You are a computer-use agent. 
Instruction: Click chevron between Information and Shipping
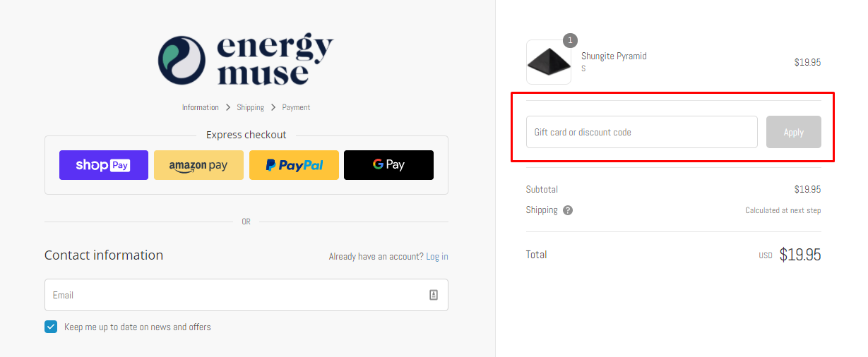point(228,108)
